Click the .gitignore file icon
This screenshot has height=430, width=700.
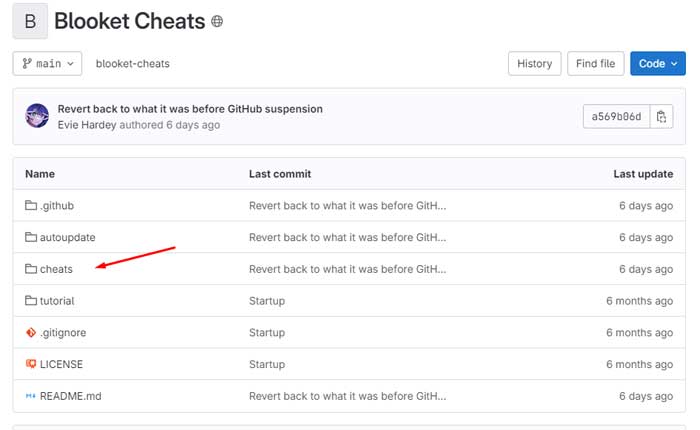tap(31, 333)
